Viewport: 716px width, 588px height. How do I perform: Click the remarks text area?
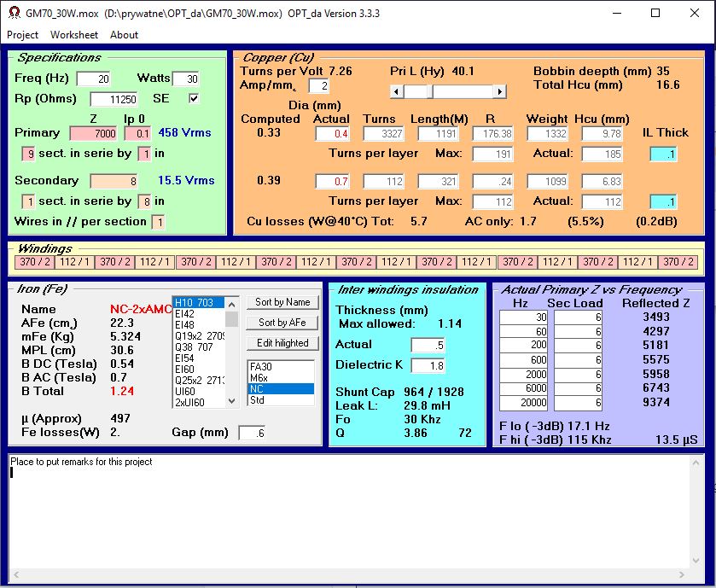point(349,511)
